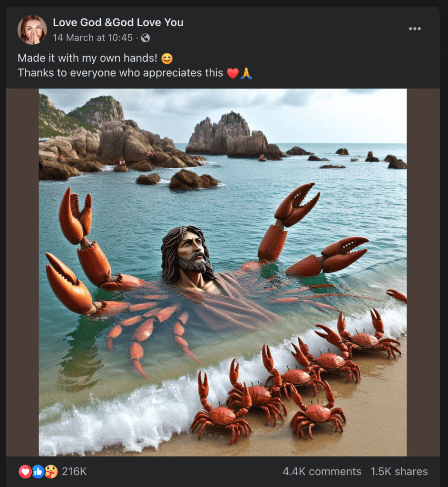
Task: View the 216K reactions list
Action: 74,472
